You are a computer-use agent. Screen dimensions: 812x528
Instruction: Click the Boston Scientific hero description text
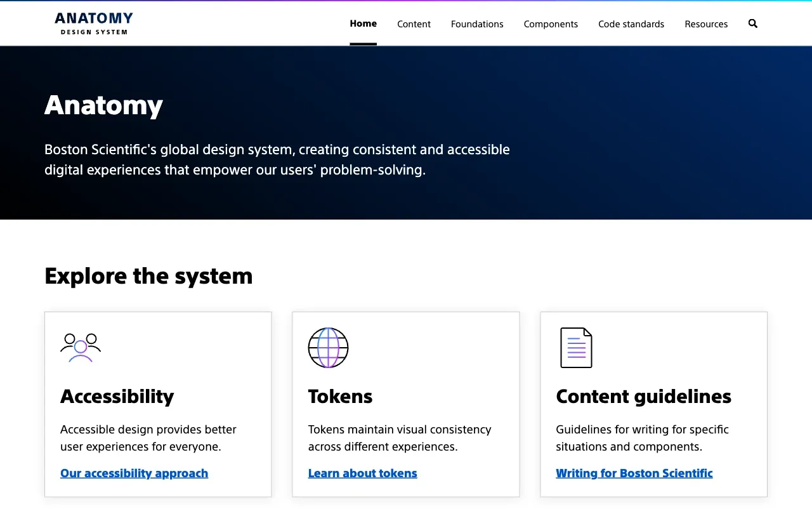point(277,160)
